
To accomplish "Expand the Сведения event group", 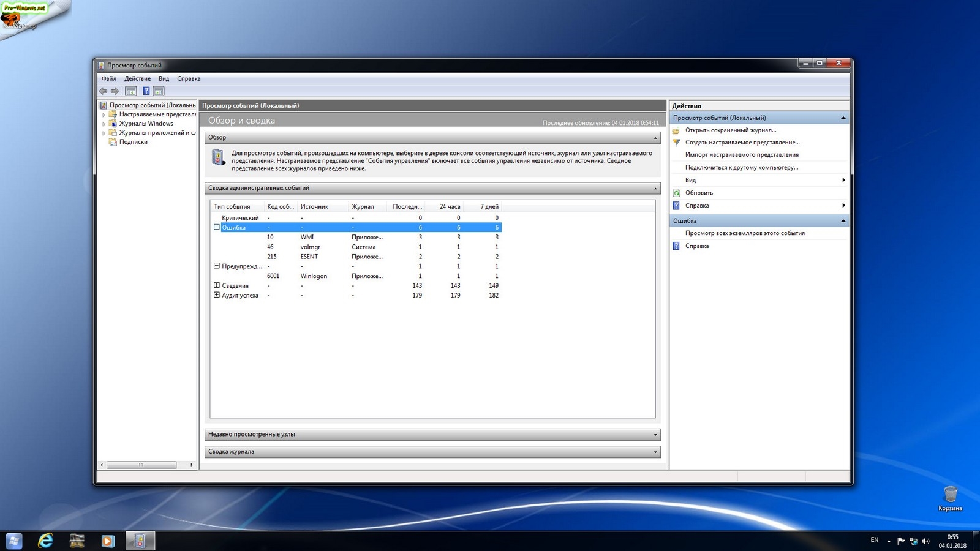I will (216, 285).
